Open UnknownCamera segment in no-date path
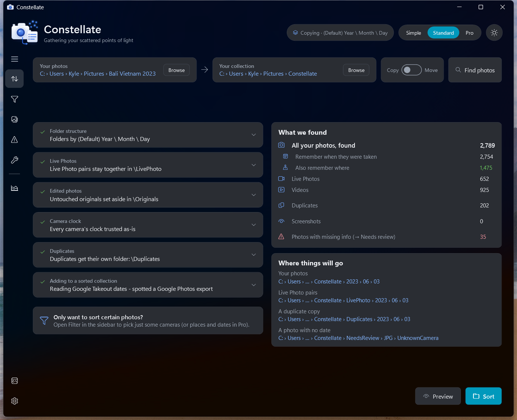Viewport: 517px width, 420px height. click(418, 338)
